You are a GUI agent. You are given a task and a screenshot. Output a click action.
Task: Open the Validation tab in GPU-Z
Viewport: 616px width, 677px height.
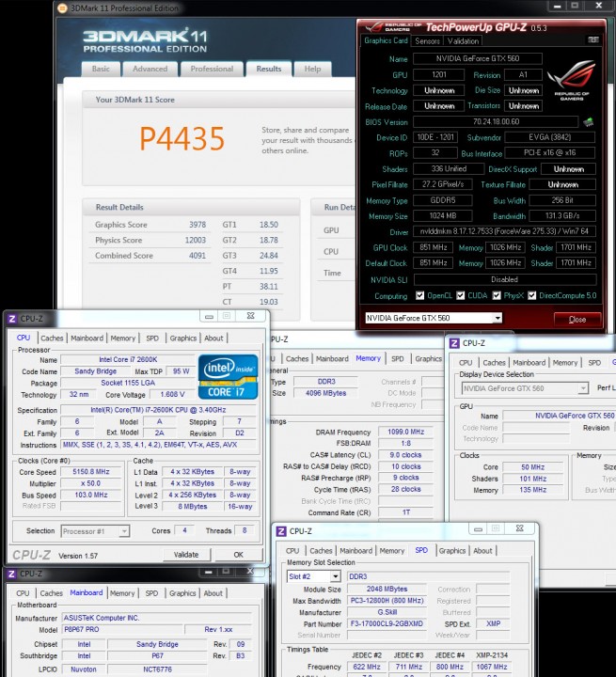coord(463,41)
